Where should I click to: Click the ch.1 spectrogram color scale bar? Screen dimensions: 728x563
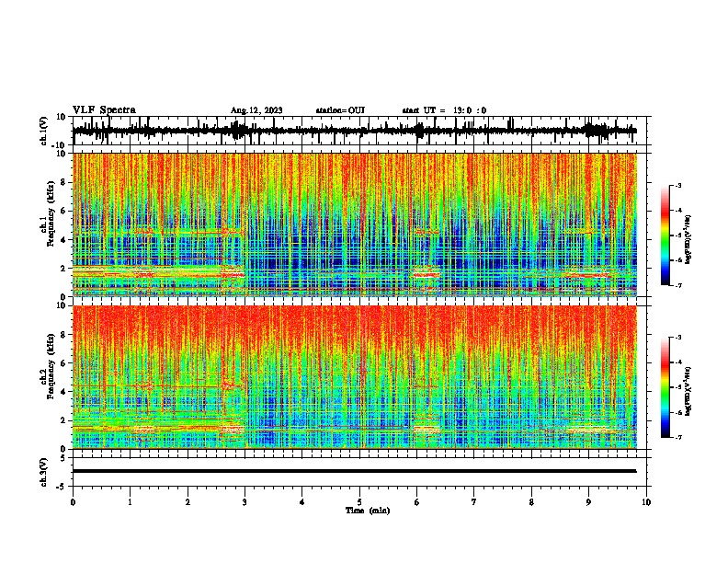(665, 236)
